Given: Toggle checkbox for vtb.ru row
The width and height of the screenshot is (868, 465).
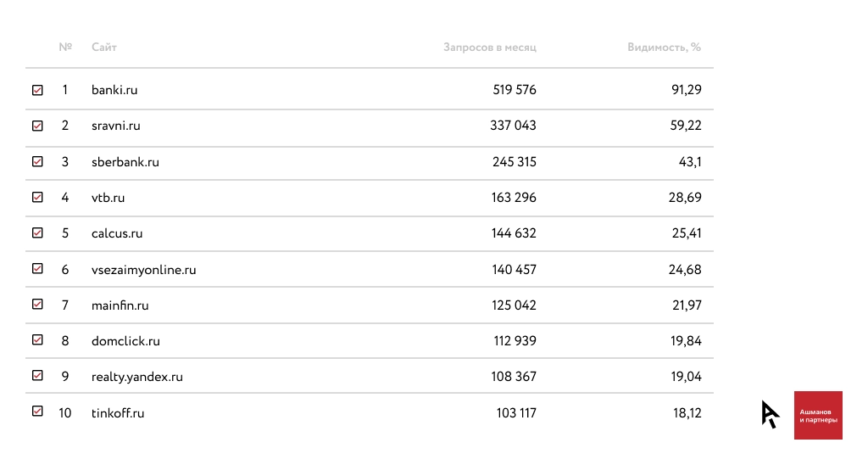Looking at the screenshot, I should pos(37,197).
